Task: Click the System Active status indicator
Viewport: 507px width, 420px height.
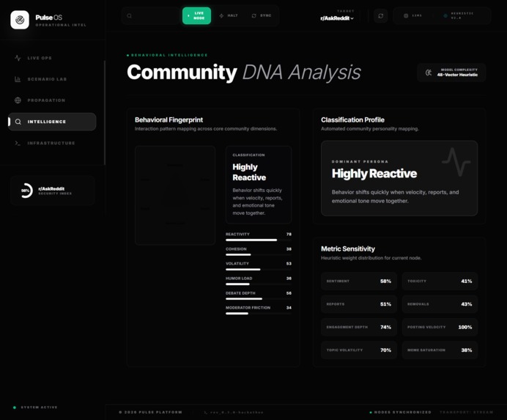Action: click(x=35, y=408)
